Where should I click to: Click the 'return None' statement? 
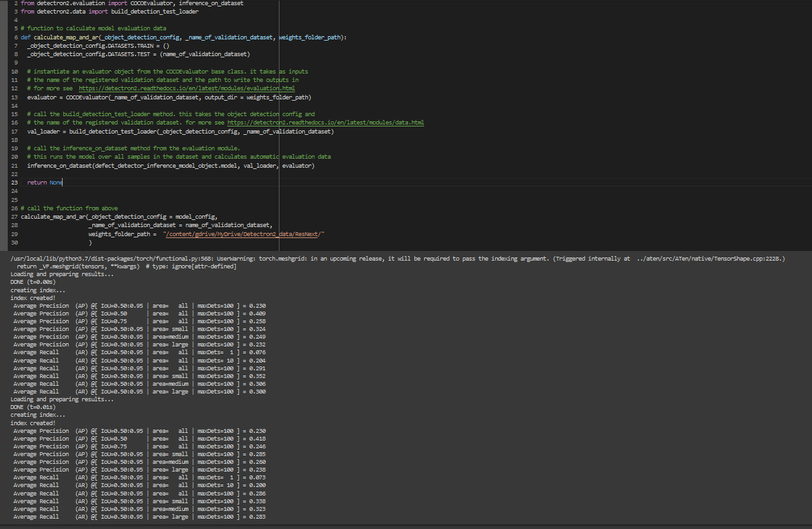45,183
